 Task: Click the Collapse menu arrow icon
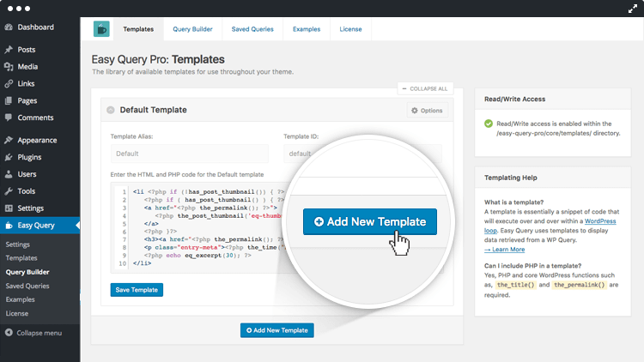tap(9, 333)
